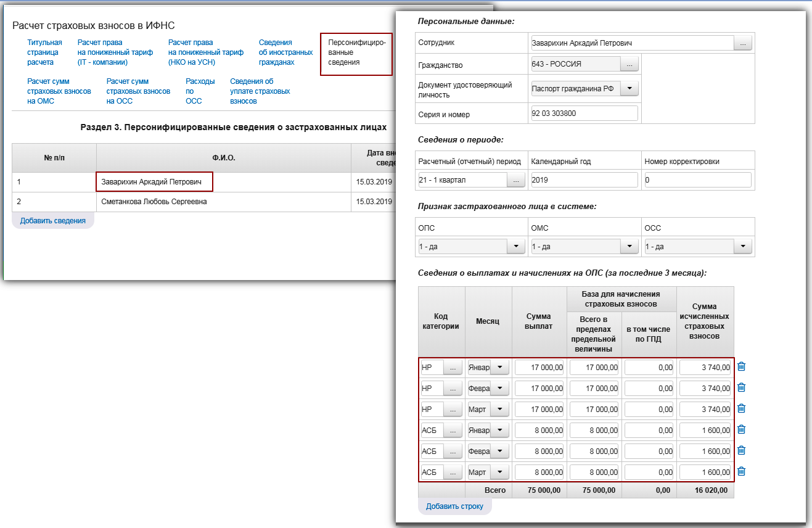812x528 pixels.
Task: Open employee picker next to Заварихин field
Action: coord(743,43)
